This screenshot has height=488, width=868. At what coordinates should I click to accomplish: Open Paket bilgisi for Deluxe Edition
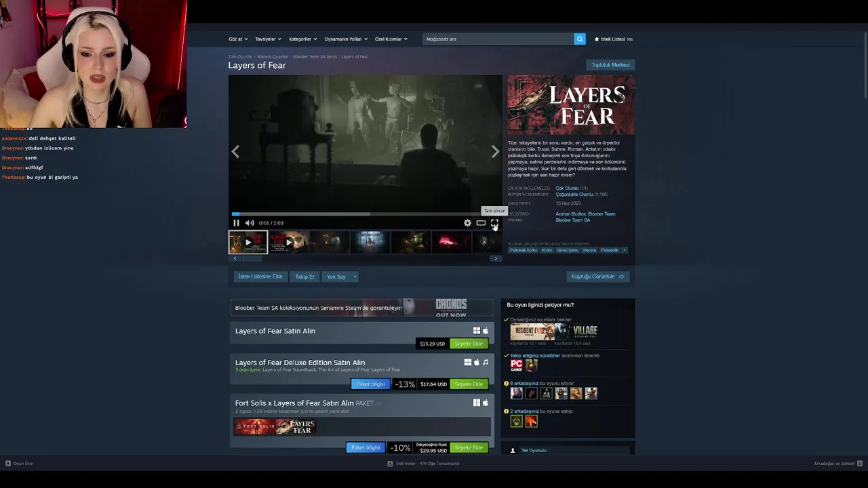370,384
